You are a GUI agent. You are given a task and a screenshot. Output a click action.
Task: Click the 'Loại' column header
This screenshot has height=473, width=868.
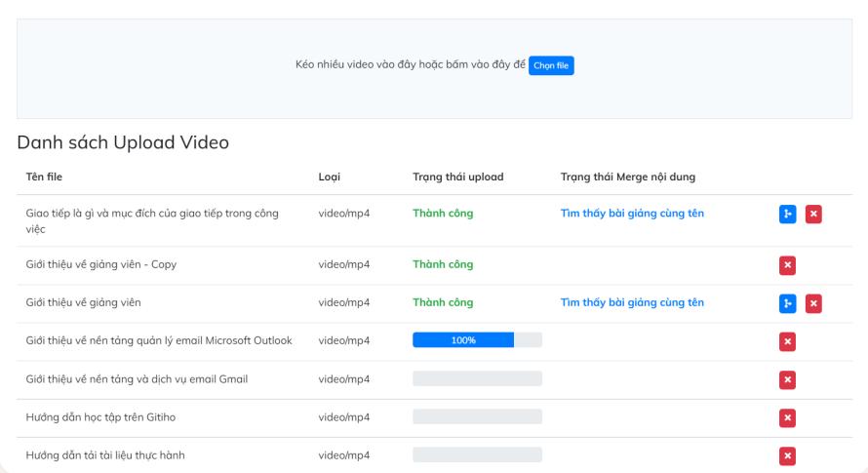pos(330,177)
